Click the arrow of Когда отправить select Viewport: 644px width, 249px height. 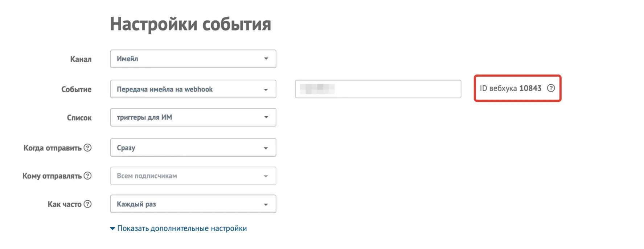coord(266,148)
